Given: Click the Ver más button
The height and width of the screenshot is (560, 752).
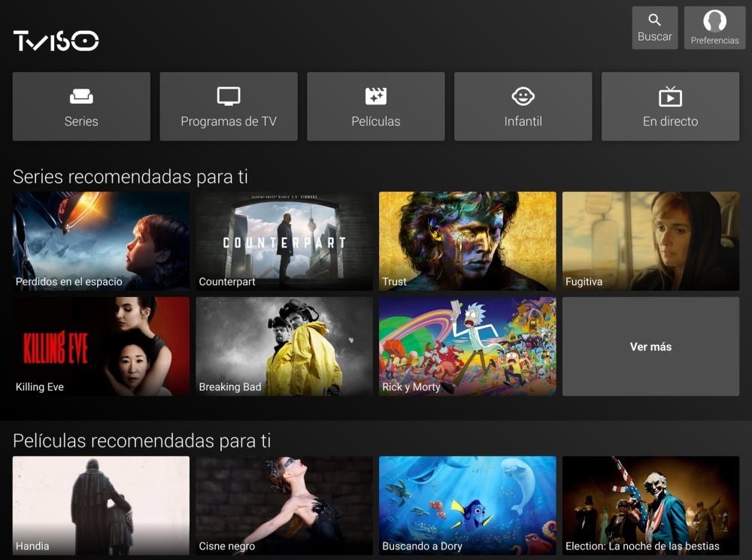Looking at the screenshot, I should pyautogui.click(x=650, y=347).
